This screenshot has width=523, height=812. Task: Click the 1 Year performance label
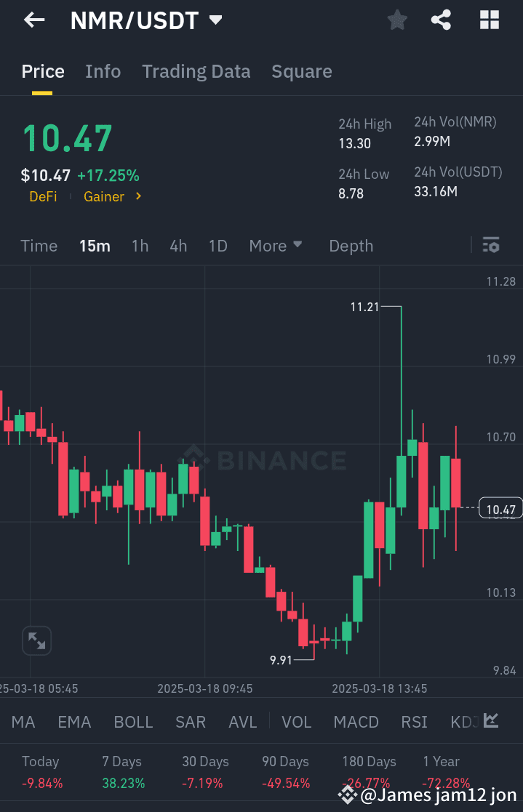point(441,762)
